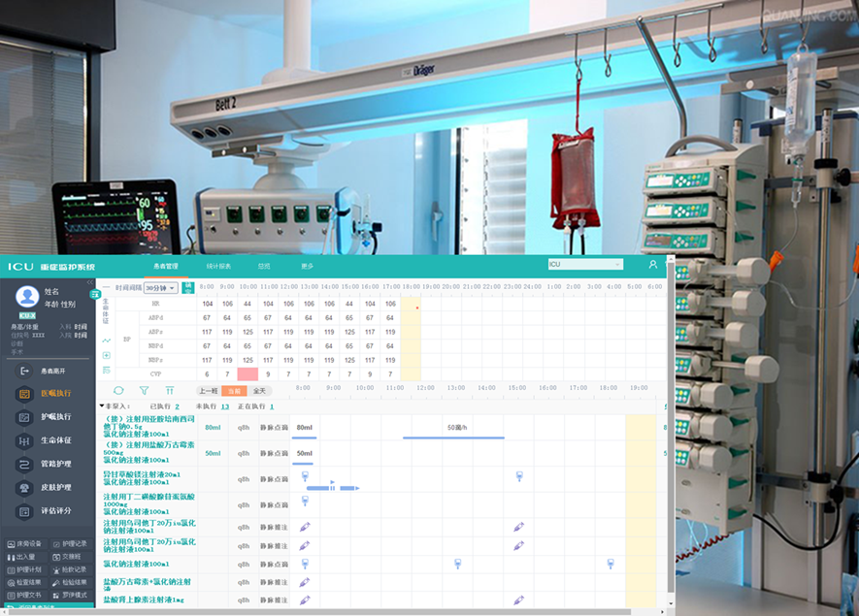
Task: Collapse the 非泵入 orders group
Action: click(102, 406)
